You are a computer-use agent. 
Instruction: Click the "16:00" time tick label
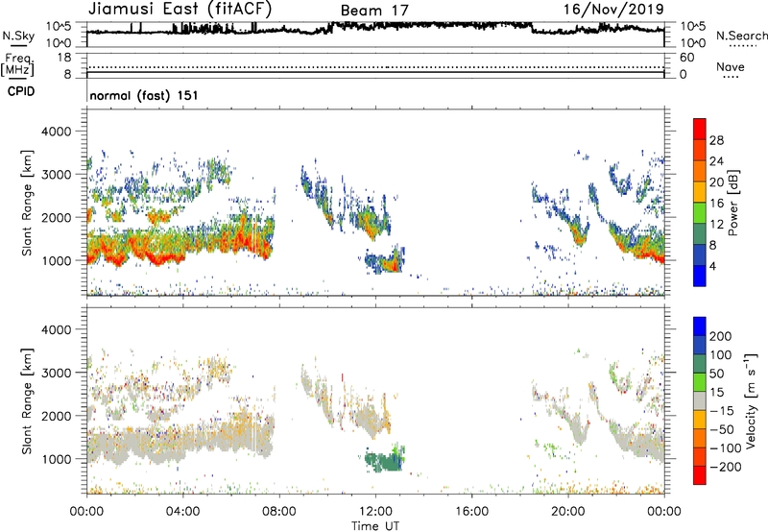coord(471,512)
